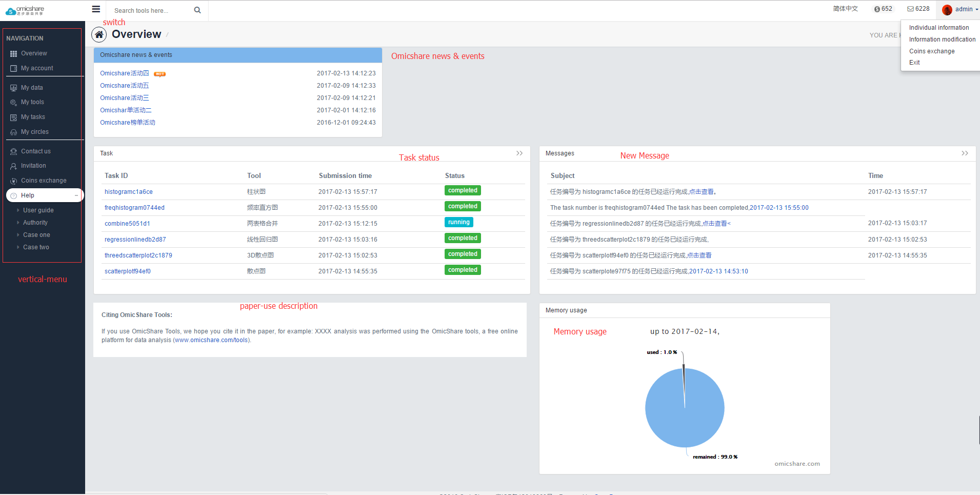Open the coins balance 652 icon
Viewport: 980px width, 495px height.
tap(877, 9)
